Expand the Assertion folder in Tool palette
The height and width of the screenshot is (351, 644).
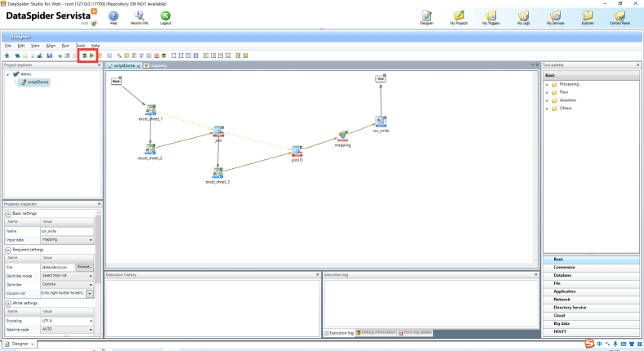coord(547,100)
